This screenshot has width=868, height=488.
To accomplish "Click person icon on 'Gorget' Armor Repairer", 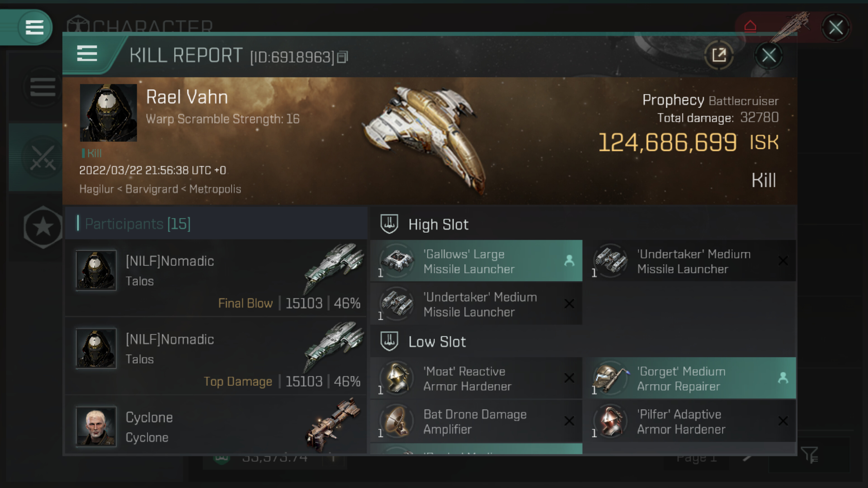I will (783, 378).
